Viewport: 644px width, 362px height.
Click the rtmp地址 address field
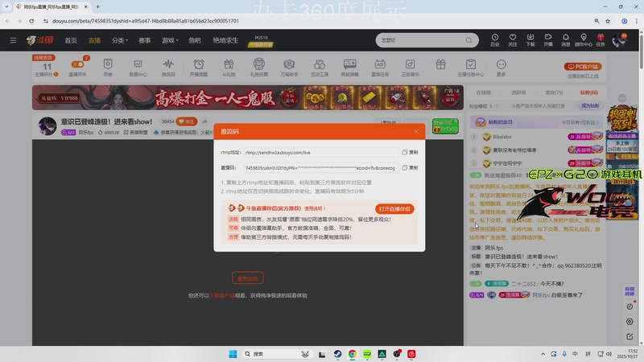pos(320,152)
